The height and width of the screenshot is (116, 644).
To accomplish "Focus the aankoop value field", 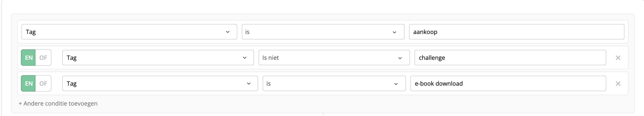I will tap(517, 32).
